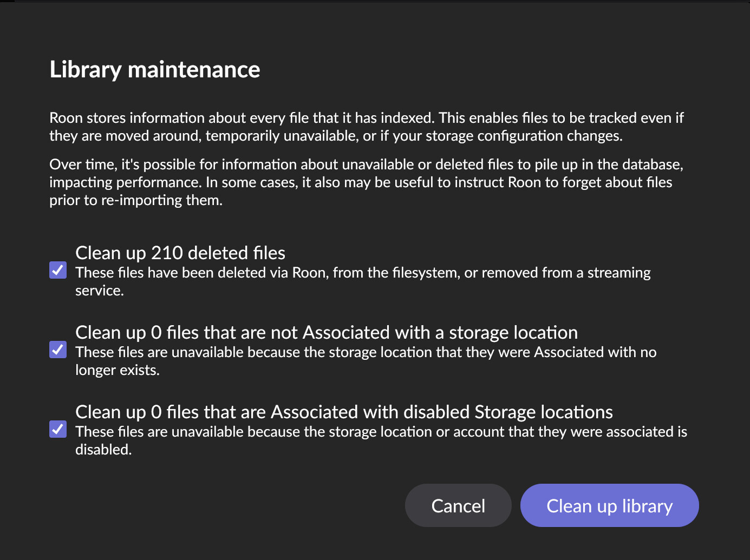Click the sentence starting "This enables files to be tracked"

[x=561, y=118]
